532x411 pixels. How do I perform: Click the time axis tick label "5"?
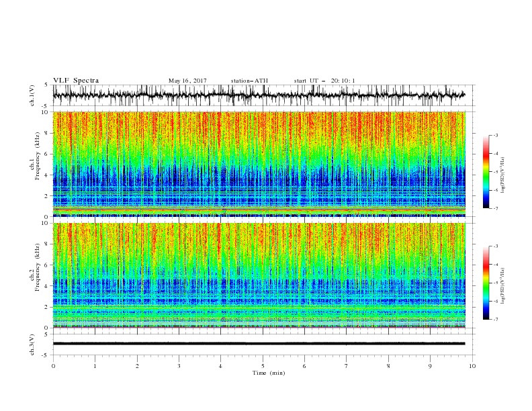point(263,366)
